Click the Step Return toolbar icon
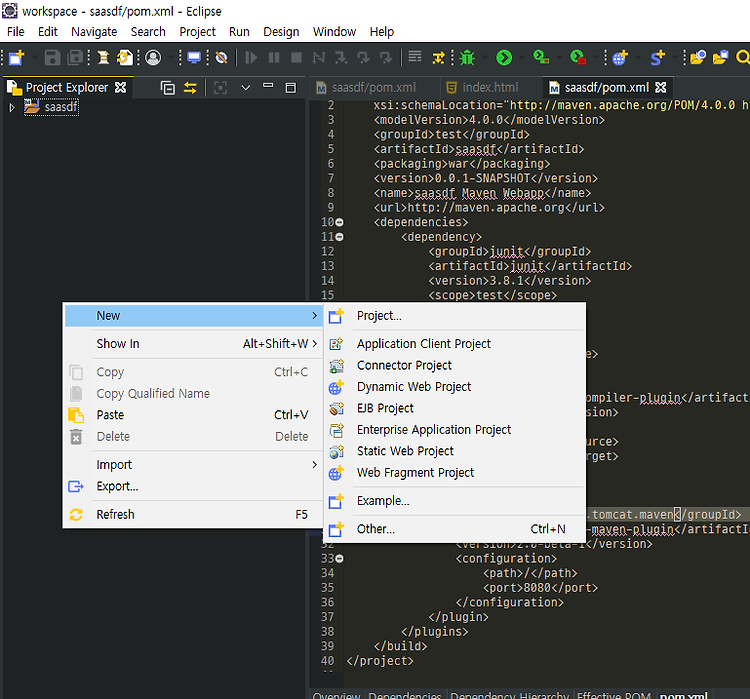This screenshot has height=699, width=750. pyautogui.click(x=386, y=58)
